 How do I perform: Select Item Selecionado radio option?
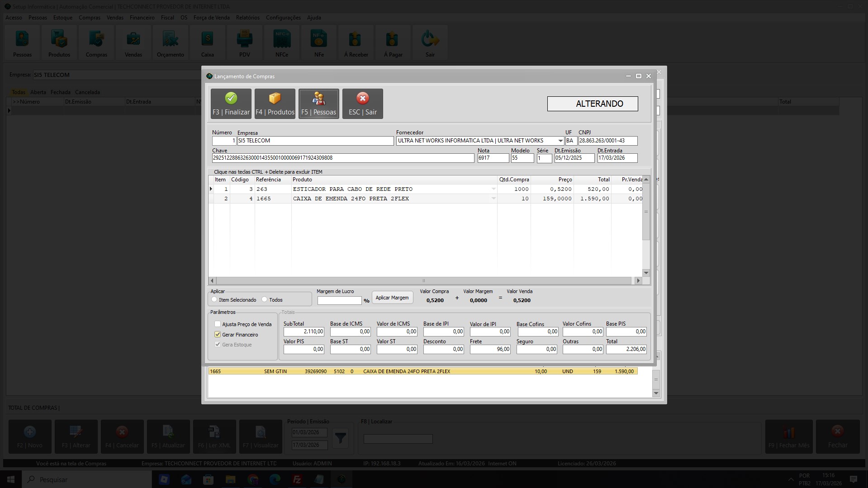pos(214,299)
